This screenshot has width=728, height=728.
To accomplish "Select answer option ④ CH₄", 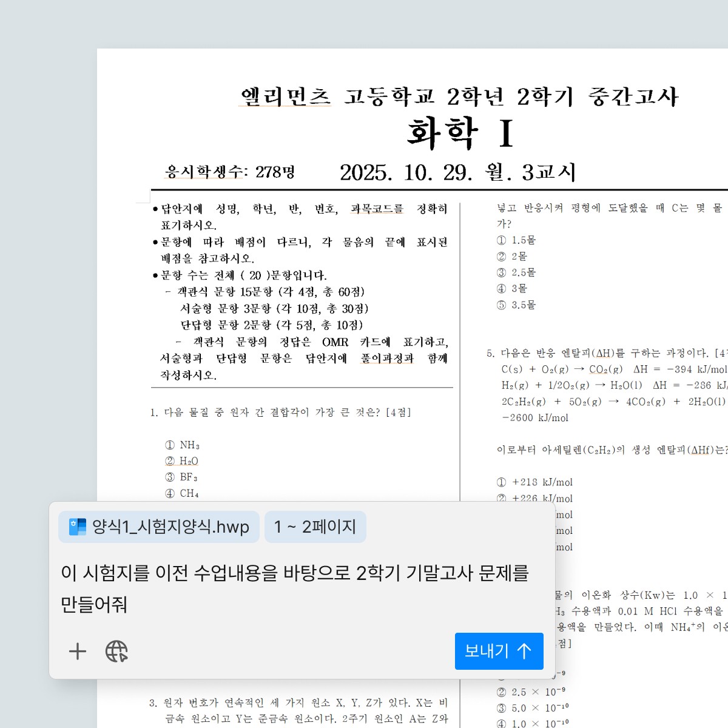I will pyautogui.click(x=181, y=494).
